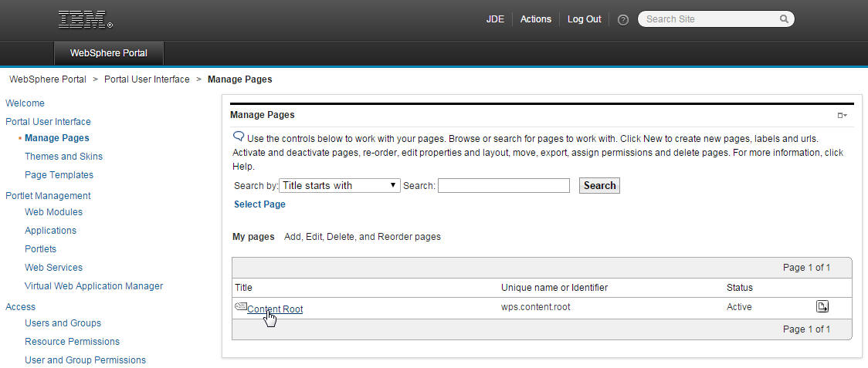Image resolution: width=868 pixels, height=368 pixels.
Task: Click the magnifier icon in Search Site
Action: pos(784,19)
